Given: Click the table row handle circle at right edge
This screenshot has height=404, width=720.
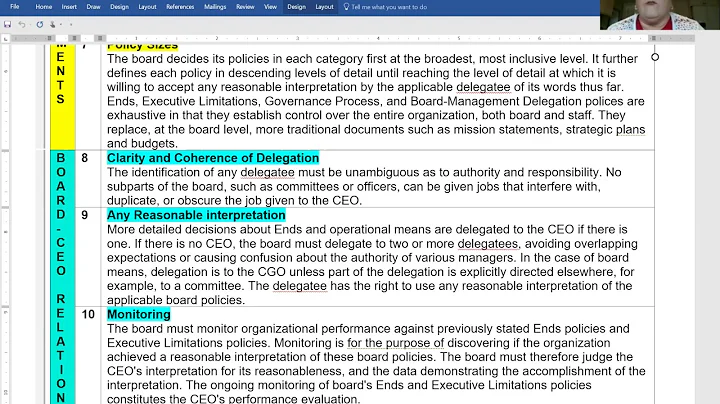Looking at the screenshot, I should pyautogui.click(x=655, y=57).
